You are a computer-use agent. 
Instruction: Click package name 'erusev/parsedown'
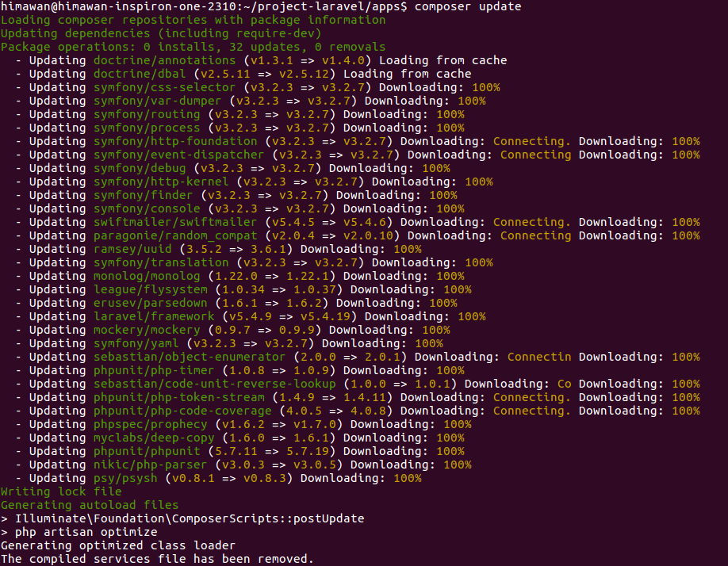coord(151,303)
